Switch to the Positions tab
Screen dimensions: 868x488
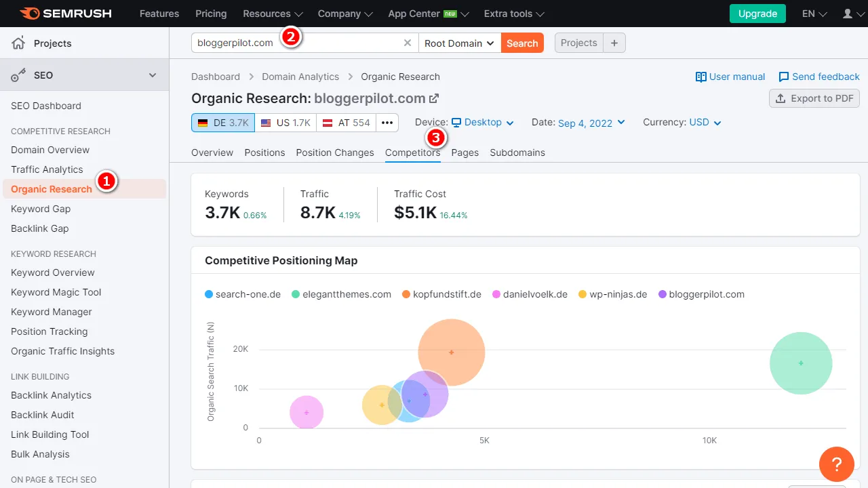(264, 152)
